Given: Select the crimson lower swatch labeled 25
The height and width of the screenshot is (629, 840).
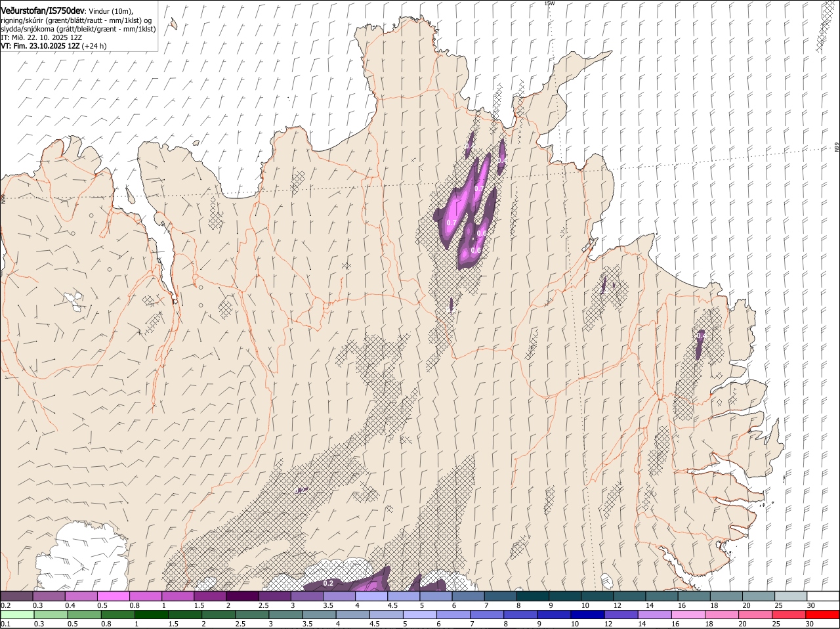Looking at the screenshot, I should (789, 615).
